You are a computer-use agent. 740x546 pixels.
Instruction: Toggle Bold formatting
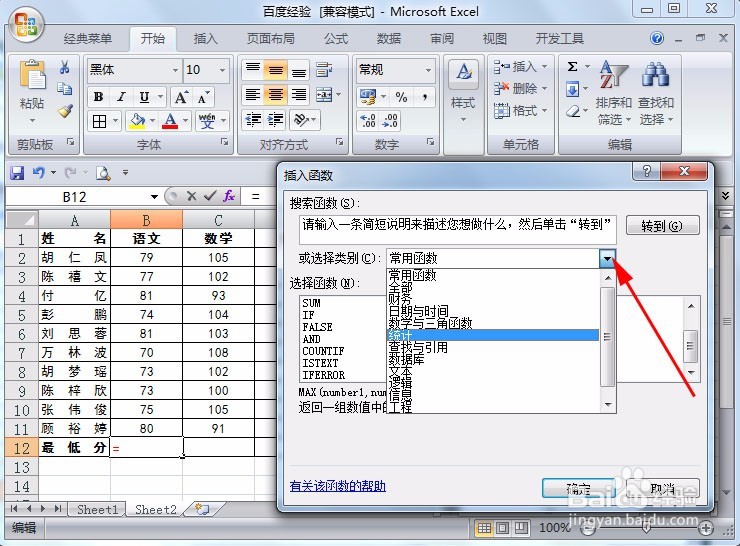(x=98, y=97)
